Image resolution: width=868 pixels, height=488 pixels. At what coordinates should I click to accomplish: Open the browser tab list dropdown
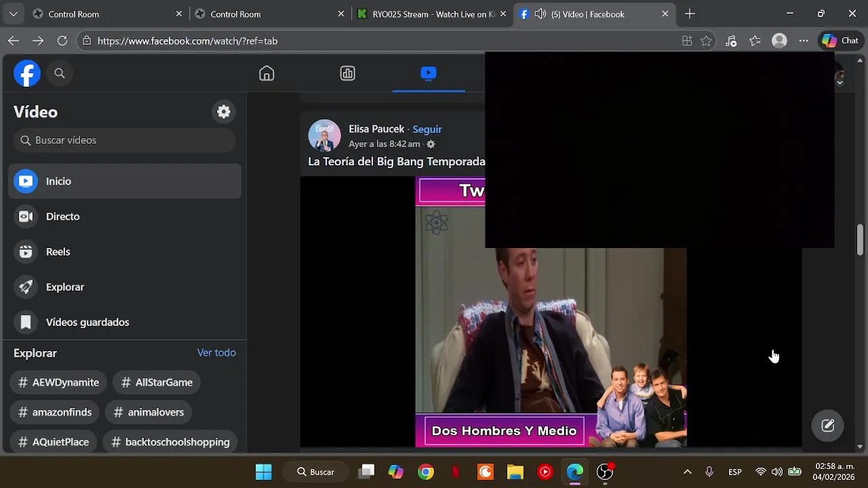tap(13, 14)
